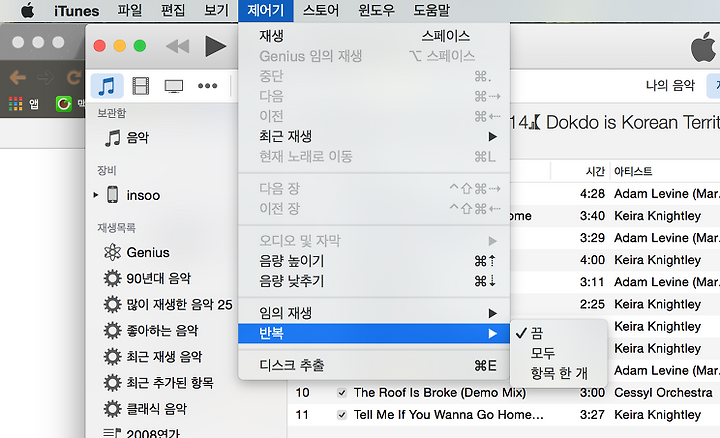Open the 앱 apps bookmark in browser
The height and width of the screenshot is (438, 720).
pos(24,104)
